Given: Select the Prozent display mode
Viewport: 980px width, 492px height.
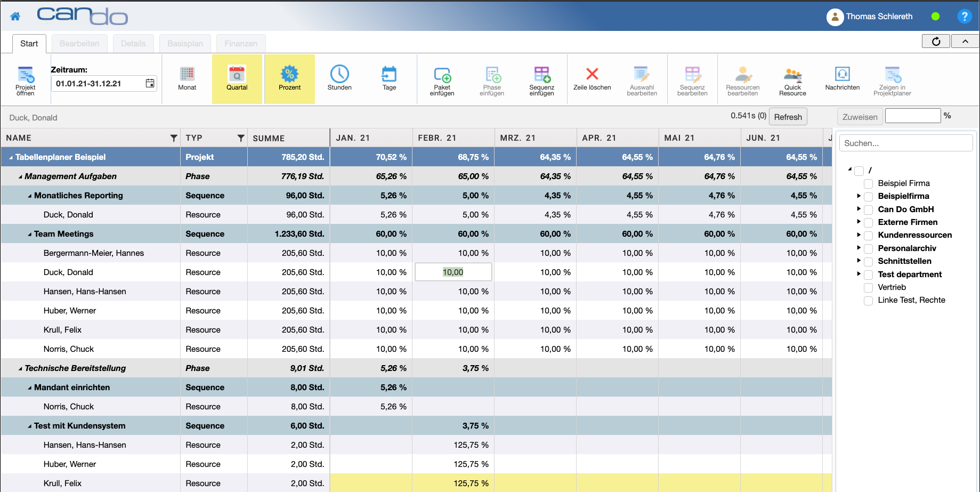Looking at the screenshot, I should tap(289, 79).
